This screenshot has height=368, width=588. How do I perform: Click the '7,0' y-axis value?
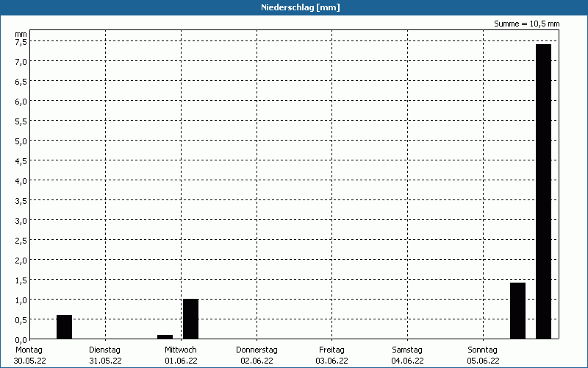click(21, 62)
